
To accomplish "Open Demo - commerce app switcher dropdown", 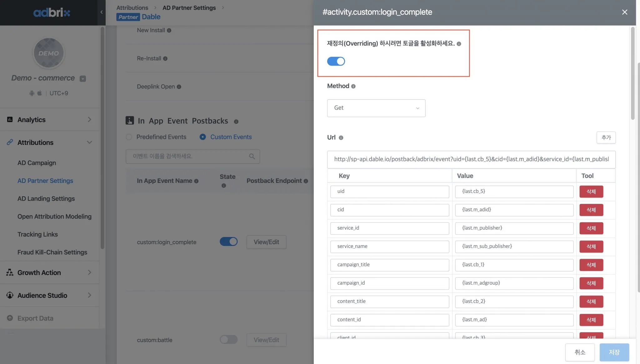I will 83,79.
